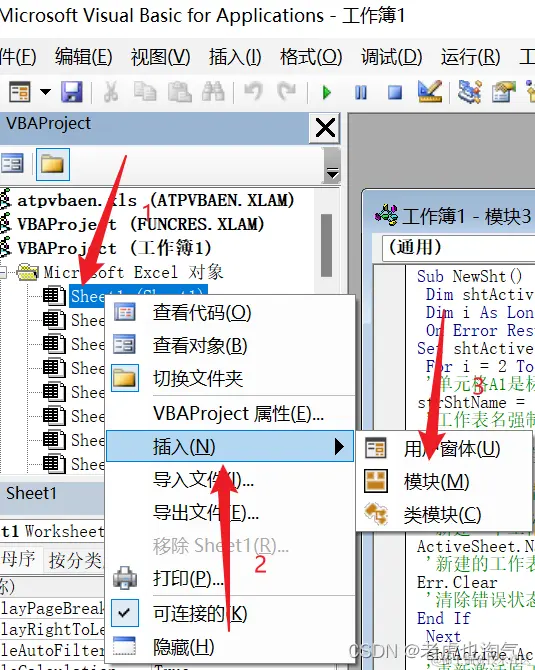Click the End If code line

tap(444, 618)
